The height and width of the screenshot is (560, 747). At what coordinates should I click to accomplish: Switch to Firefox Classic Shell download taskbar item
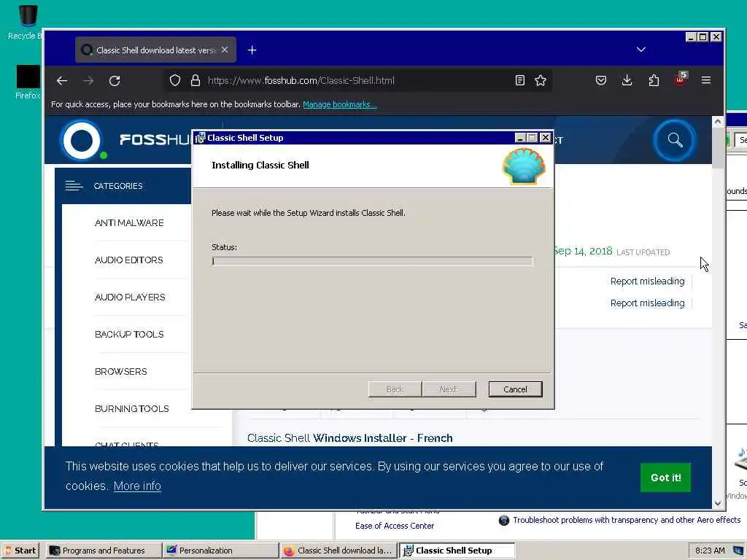pos(338,551)
